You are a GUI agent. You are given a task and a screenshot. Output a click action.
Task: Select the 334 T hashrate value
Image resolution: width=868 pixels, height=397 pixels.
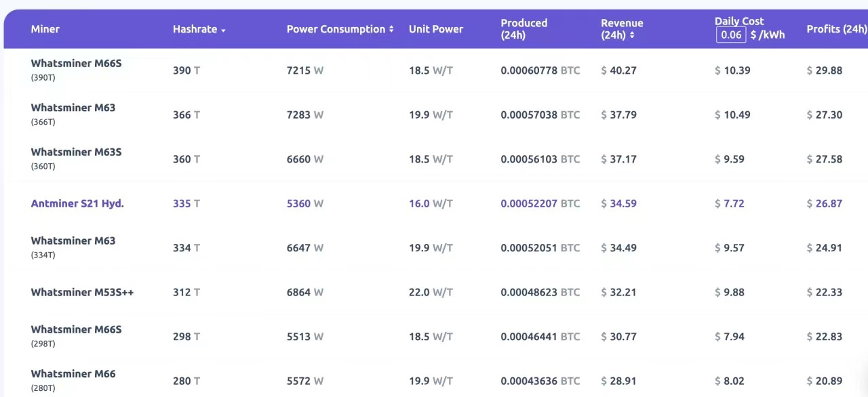tap(186, 248)
